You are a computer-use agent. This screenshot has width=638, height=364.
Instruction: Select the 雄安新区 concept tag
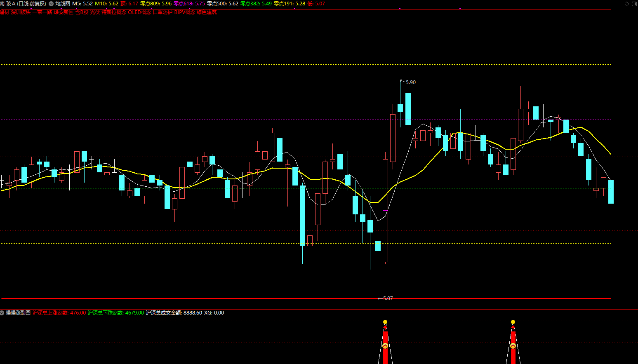pyautogui.click(x=64, y=12)
